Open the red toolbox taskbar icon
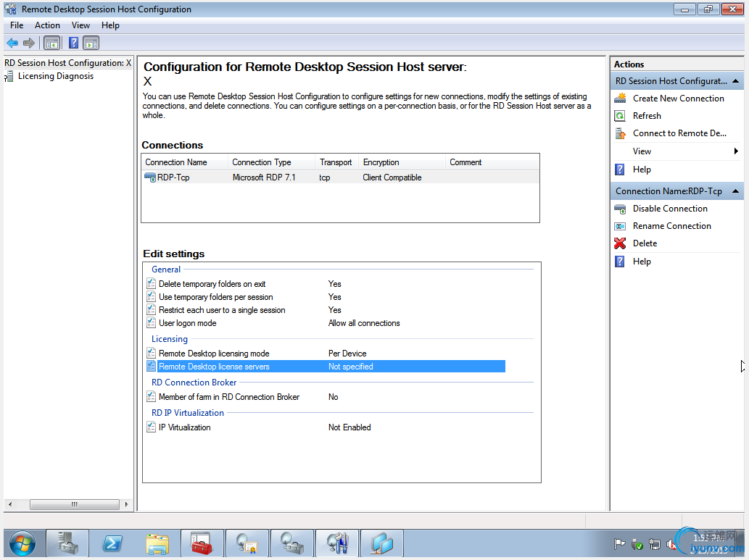 (202, 543)
